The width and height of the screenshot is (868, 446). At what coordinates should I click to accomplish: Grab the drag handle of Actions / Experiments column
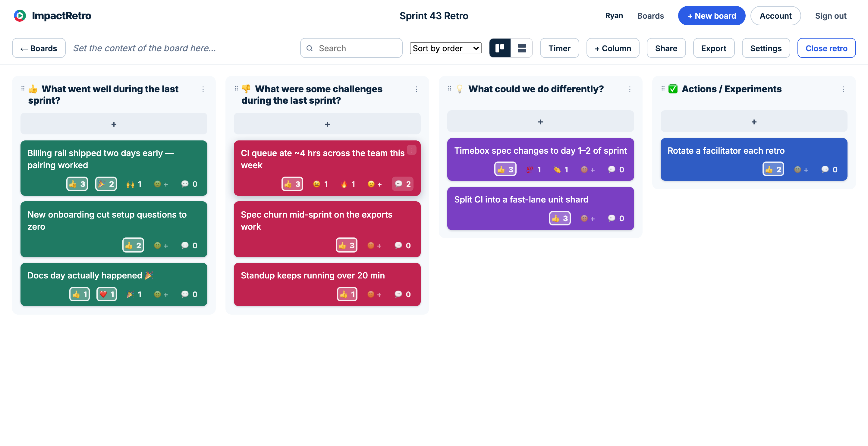[x=663, y=88]
